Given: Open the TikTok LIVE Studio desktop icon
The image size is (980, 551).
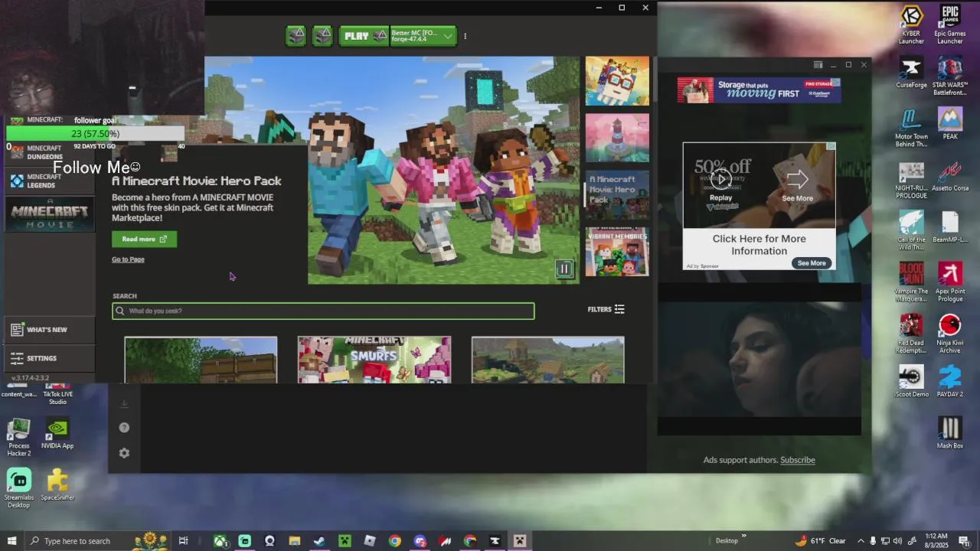Looking at the screenshot, I should click(x=57, y=395).
